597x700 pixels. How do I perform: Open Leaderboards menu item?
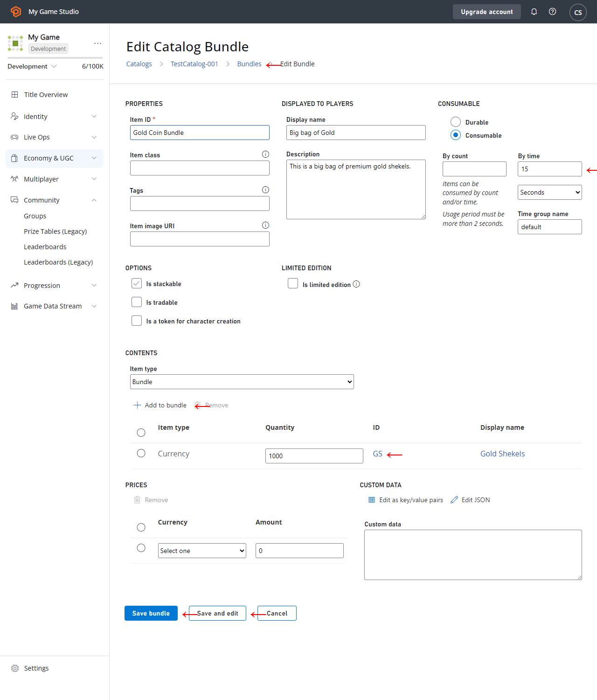tap(45, 247)
